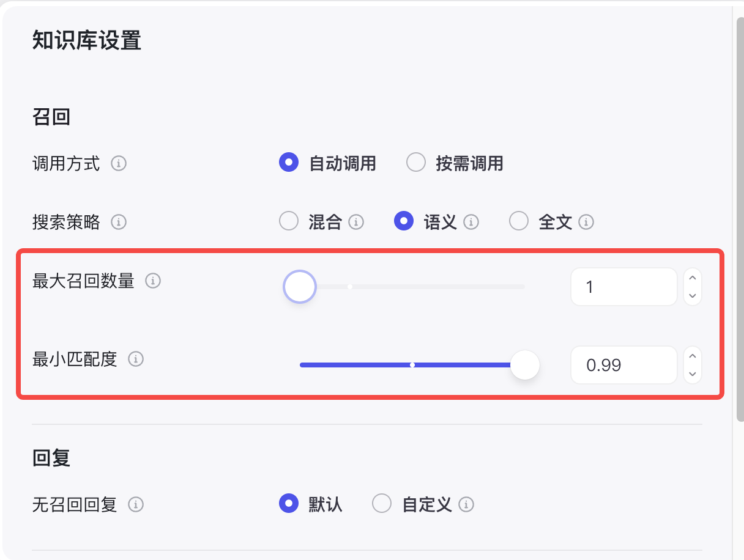
Task: Click info icon next to 调用方式
Action: click(x=119, y=164)
